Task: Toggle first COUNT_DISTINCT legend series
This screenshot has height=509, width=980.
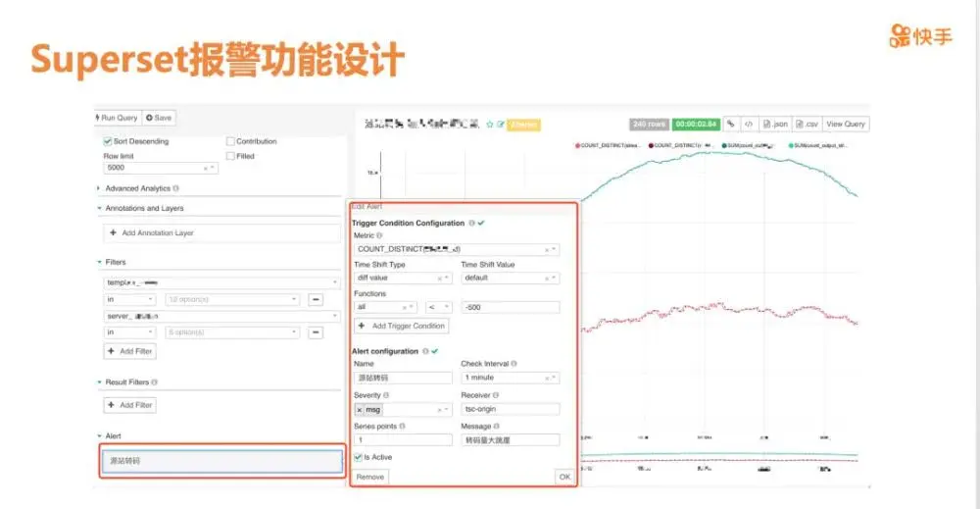Action: coord(609,145)
